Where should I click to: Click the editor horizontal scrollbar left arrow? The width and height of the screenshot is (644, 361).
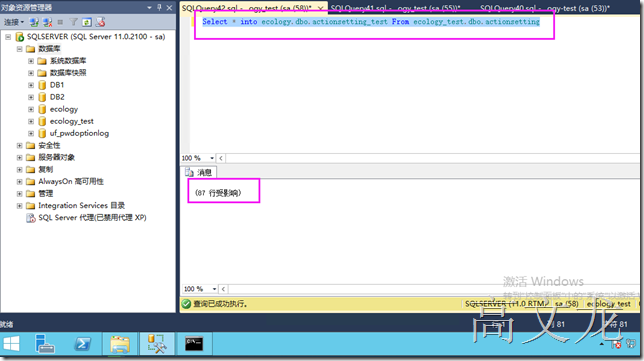tap(221, 158)
